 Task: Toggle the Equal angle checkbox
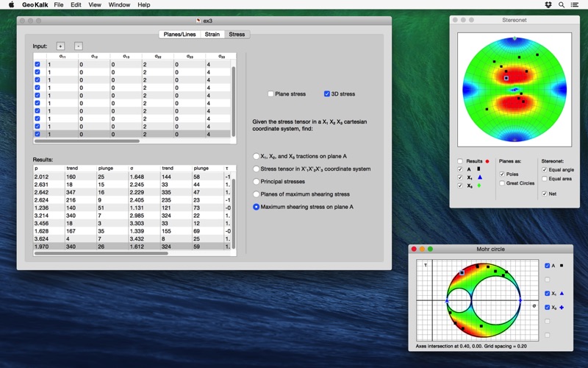[x=544, y=170]
